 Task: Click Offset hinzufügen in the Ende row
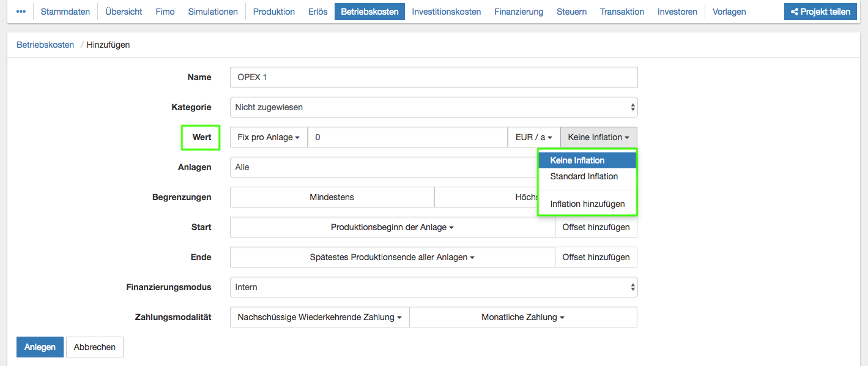coord(596,257)
